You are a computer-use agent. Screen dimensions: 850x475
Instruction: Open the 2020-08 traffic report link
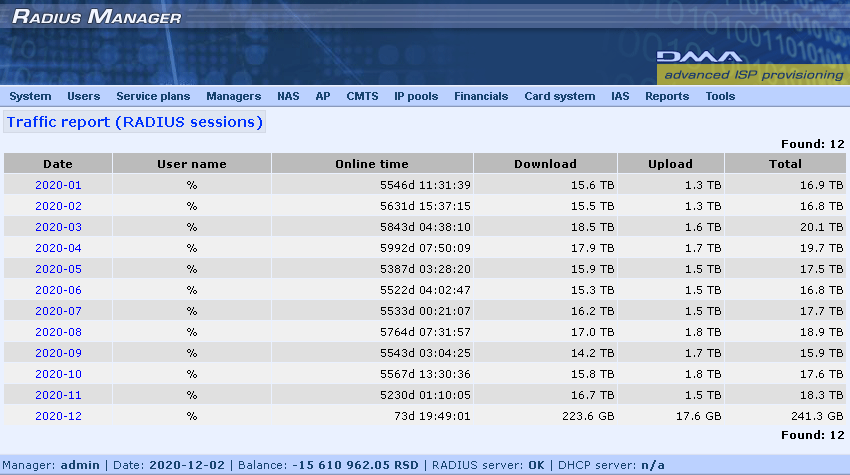point(58,332)
